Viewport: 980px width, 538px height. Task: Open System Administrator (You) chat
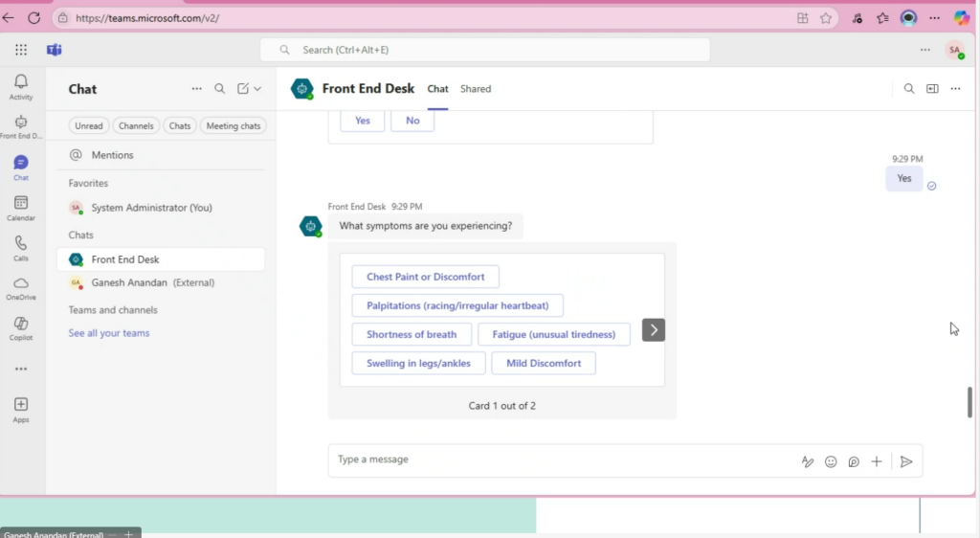tap(161, 208)
